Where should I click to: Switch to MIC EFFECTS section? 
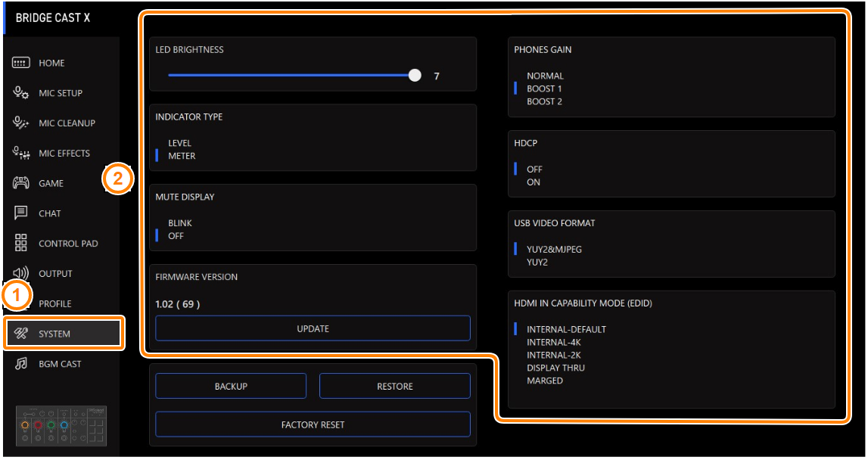pos(64,154)
